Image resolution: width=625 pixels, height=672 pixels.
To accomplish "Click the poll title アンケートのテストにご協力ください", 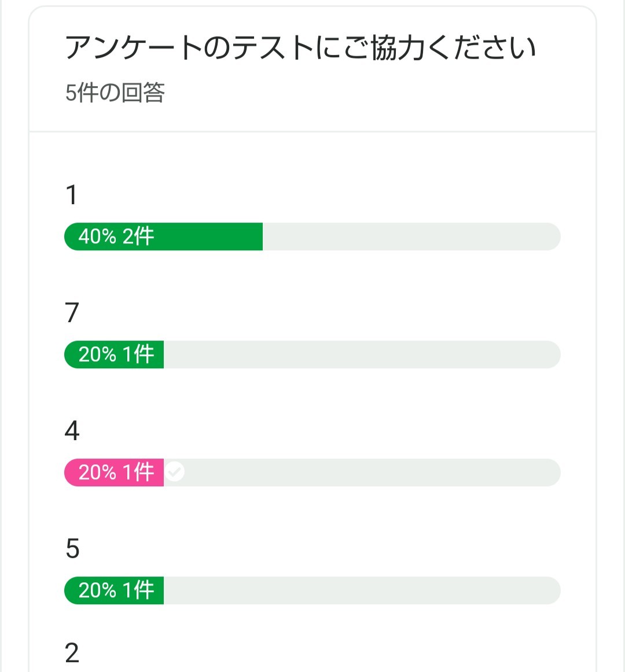I will [x=300, y=47].
